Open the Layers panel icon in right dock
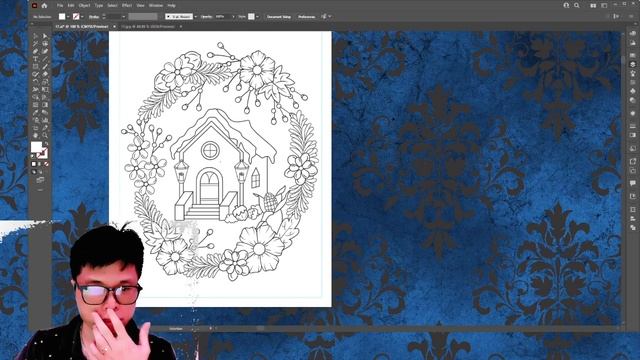 coord(633,64)
